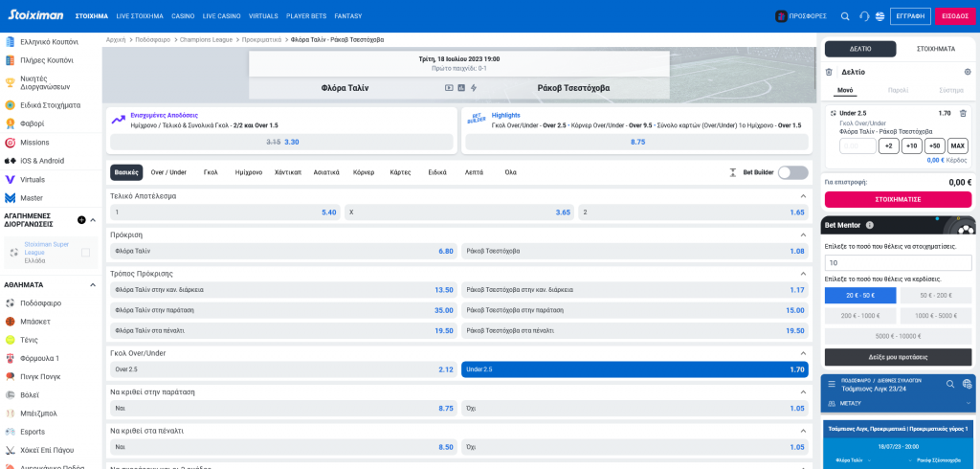Switch to the Κόρνερ market tab
This screenshot has height=469, width=980.
click(363, 172)
